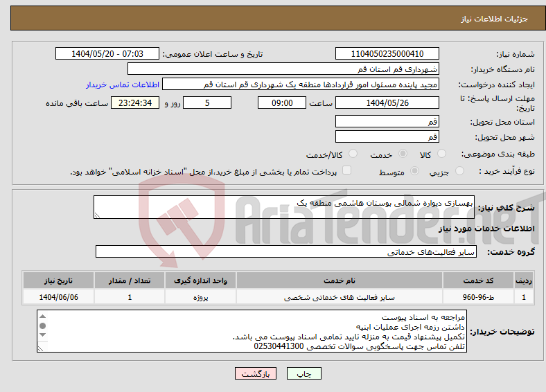
Task: Click the remaining days field showing 5
Action: click(x=207, y=103)
